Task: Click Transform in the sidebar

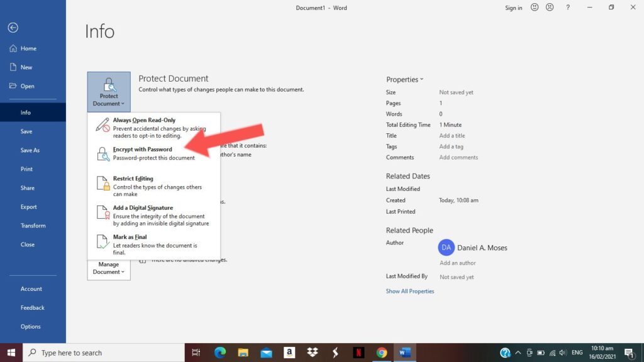Action: [33, 226]
